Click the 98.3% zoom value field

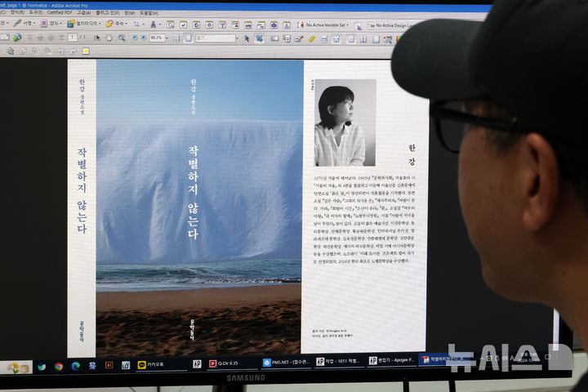(157, 38)
